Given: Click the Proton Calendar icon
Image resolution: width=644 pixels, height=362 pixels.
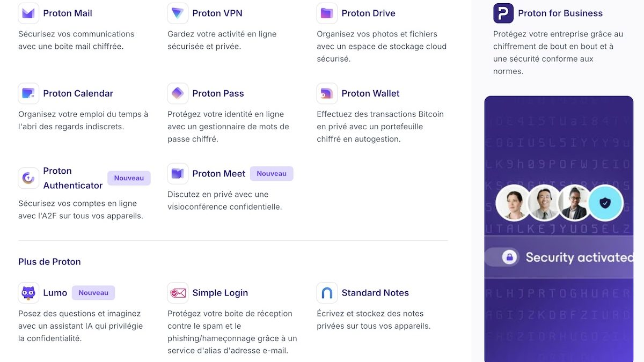Looking at the screenshot, I should point(28,93).
